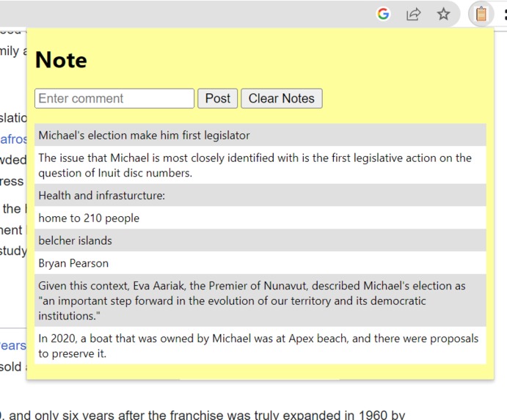Select the Inuit disc numbers note
This screenshot has width=507, height=420.
(260, 165)
